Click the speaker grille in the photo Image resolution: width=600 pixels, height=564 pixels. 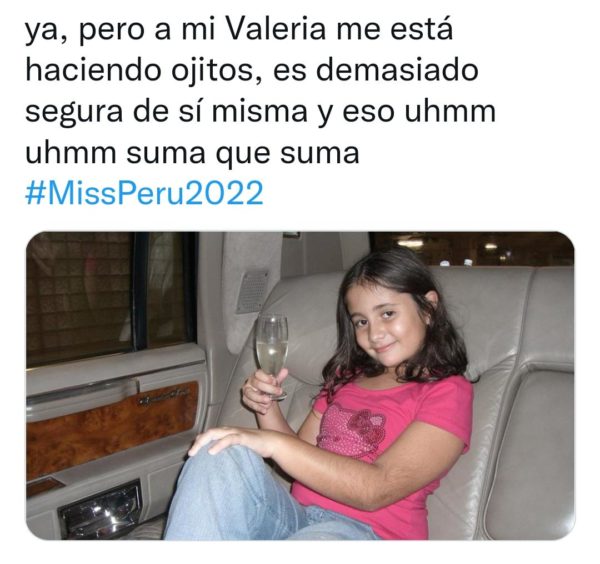pyautogui.click(x=252, y=292)
